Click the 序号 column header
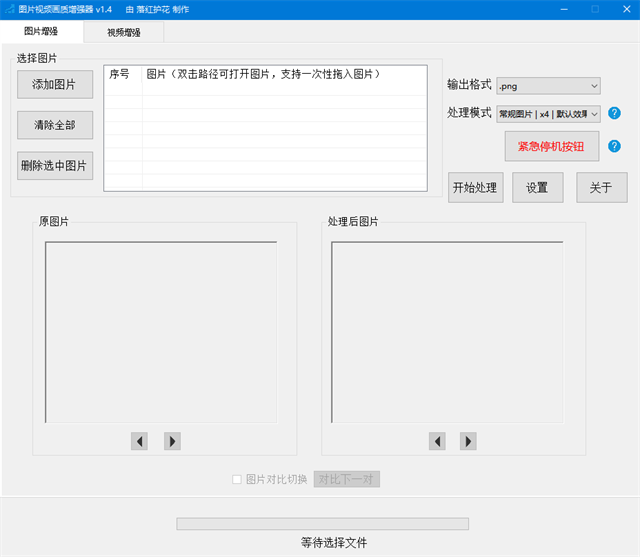 click(x=123, y=74)
